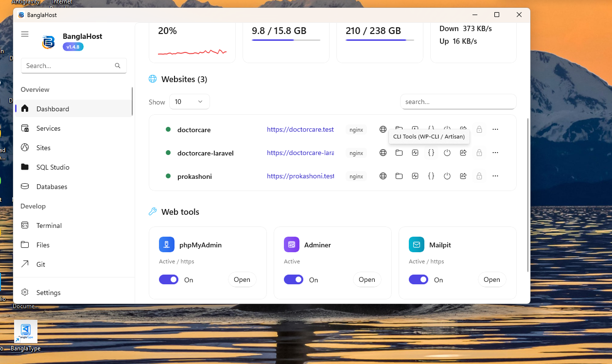Screen dimensions: 612x364
Task: Click the lock icon in doctorcare row
Action: [479, 129]
